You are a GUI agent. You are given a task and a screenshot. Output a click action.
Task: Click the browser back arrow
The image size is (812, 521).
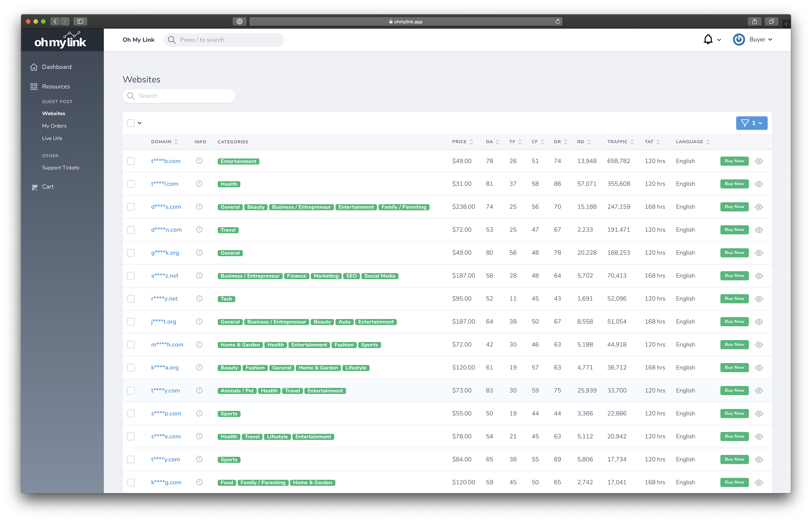(55, 22)
